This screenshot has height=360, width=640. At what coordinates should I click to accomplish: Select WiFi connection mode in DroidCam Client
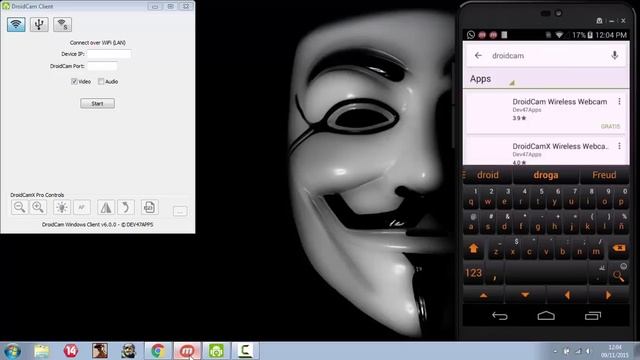coord(16,24)
